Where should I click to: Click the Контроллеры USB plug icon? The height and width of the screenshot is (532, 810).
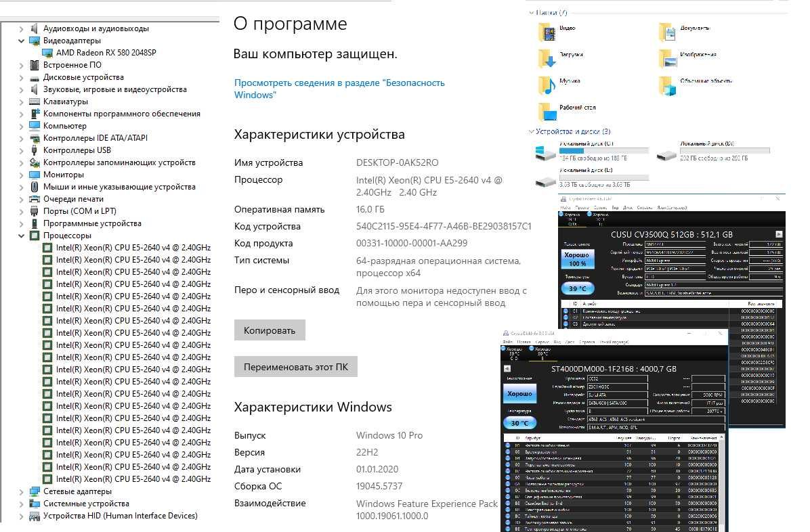pos(35,150)
